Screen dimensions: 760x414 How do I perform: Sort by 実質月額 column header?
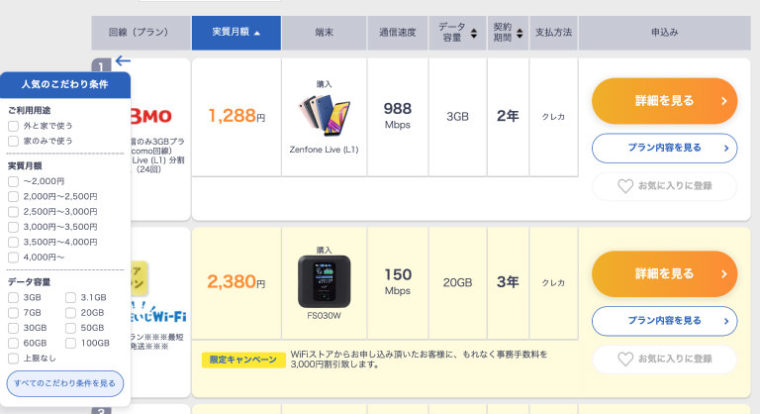pos(236,33)
